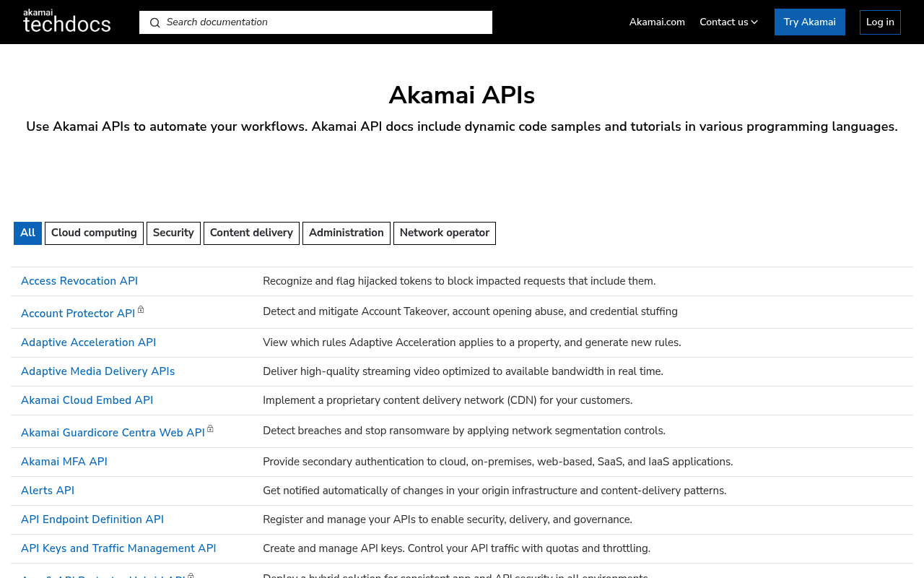Screen dimensions: 924x578
Task: Click description 'Detect and mitigate Account Takeover'
Action: 470,311
